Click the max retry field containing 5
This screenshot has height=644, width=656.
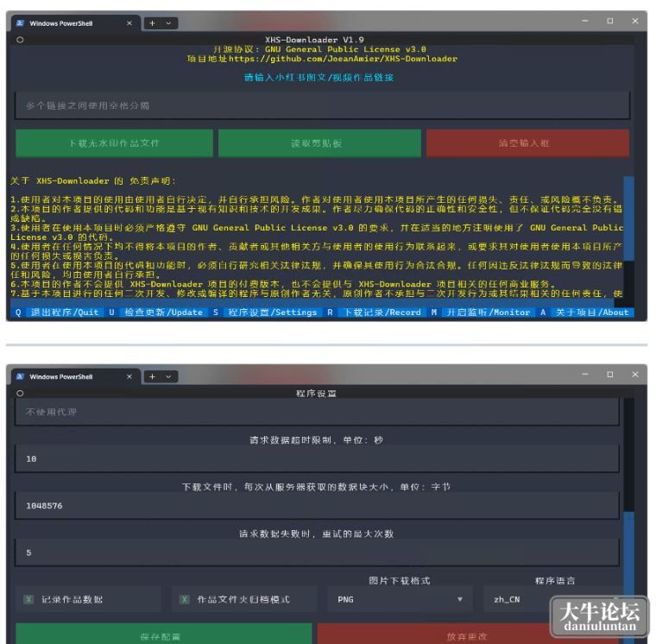point(317,552)
